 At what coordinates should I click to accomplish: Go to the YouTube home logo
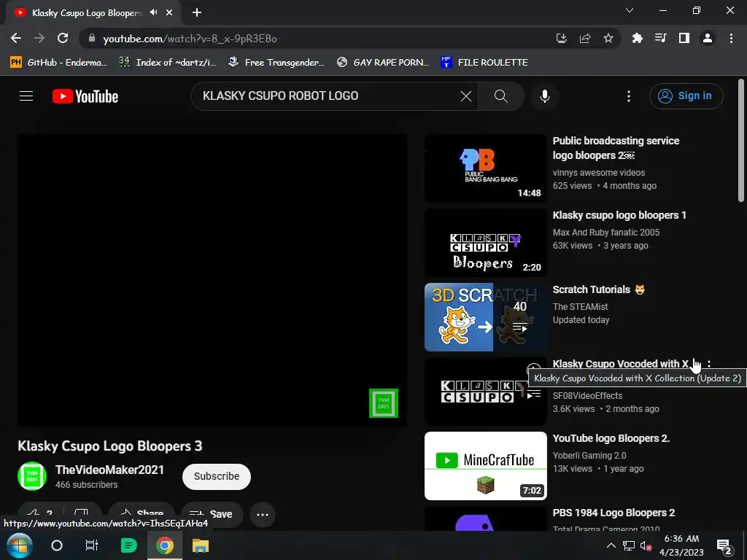pyautogui.click(x=85, y=96)
